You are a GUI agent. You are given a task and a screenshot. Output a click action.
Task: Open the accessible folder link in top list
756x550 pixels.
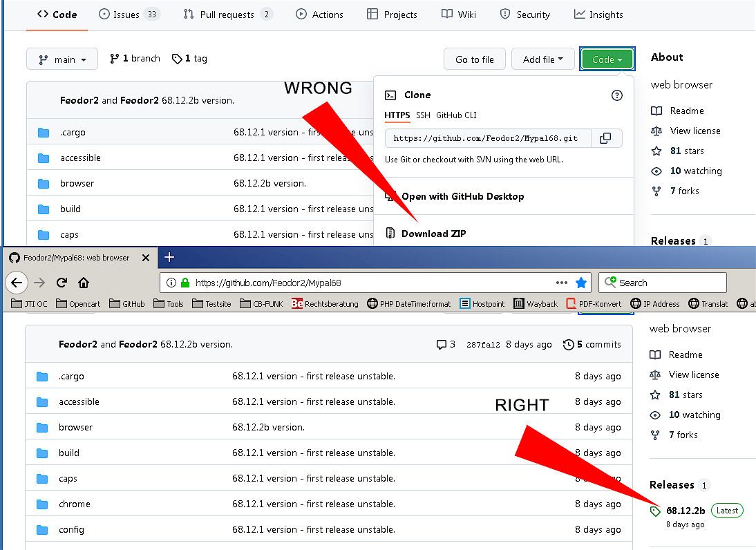[81, 158]
